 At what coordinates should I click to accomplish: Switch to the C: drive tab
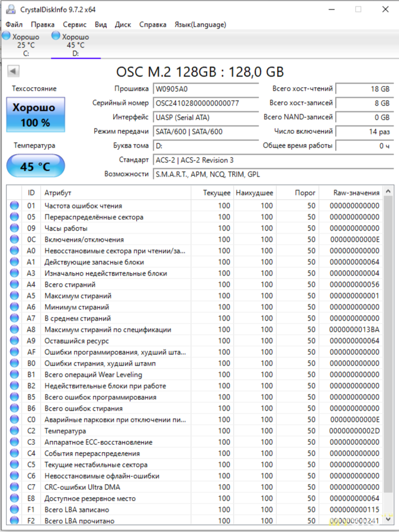click(25, 45)
